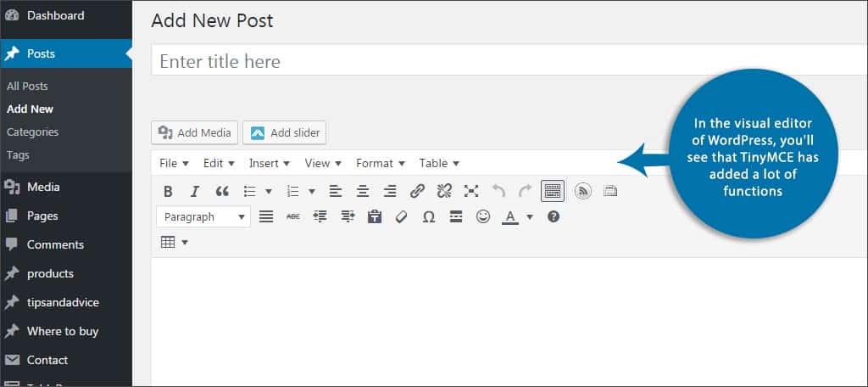Open the Insert menu
The width and height of the screenshot is (868, 387).
269,163
